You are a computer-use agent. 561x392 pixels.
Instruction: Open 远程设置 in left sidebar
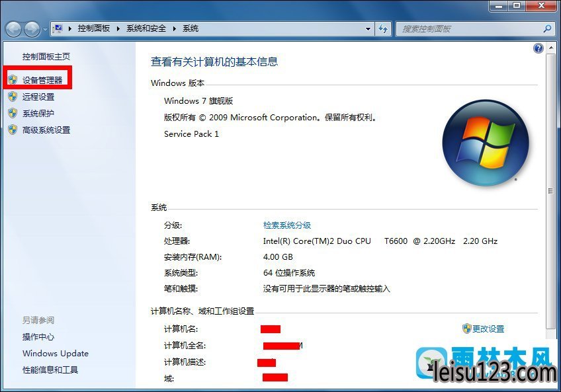(x=38, y=97)
